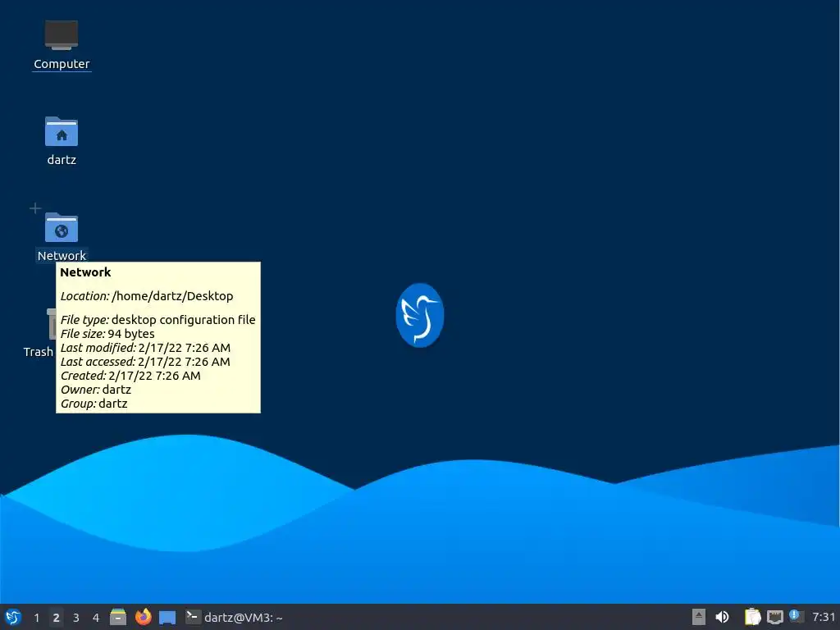The height and width of the screenshot is (630, 840).
Task: Switch to workspace 1
Action: click(x=36, y=618)
